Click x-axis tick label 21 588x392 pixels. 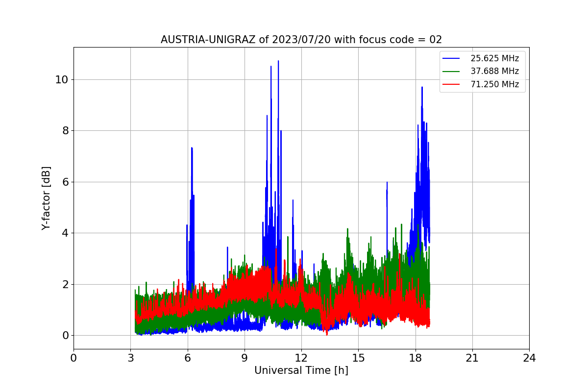(472, 358)
